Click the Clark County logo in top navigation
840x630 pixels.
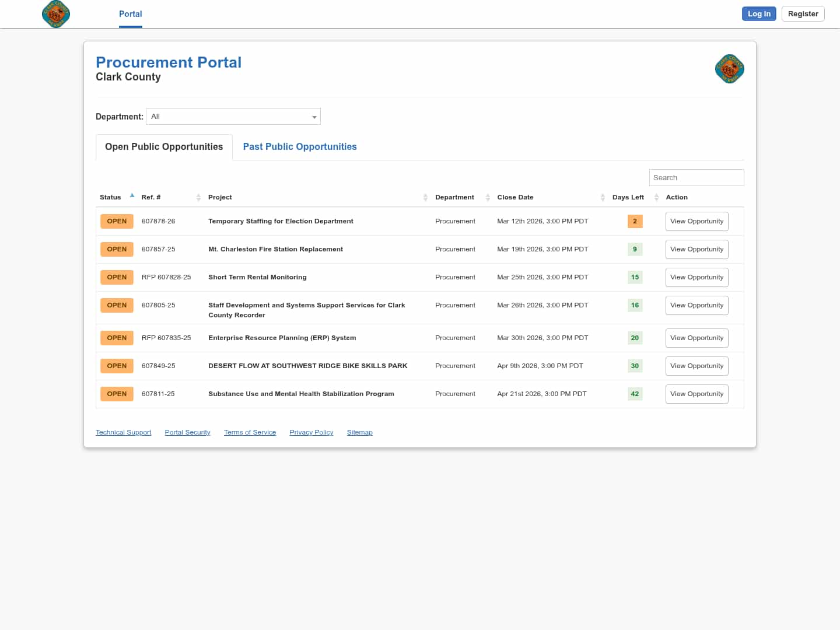coord(56,14)
